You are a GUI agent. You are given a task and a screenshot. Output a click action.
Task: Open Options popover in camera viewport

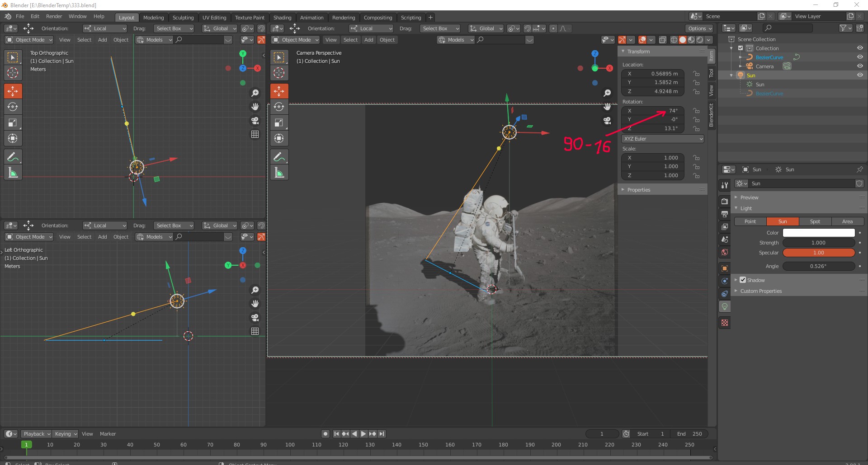[x=700, y=28]
